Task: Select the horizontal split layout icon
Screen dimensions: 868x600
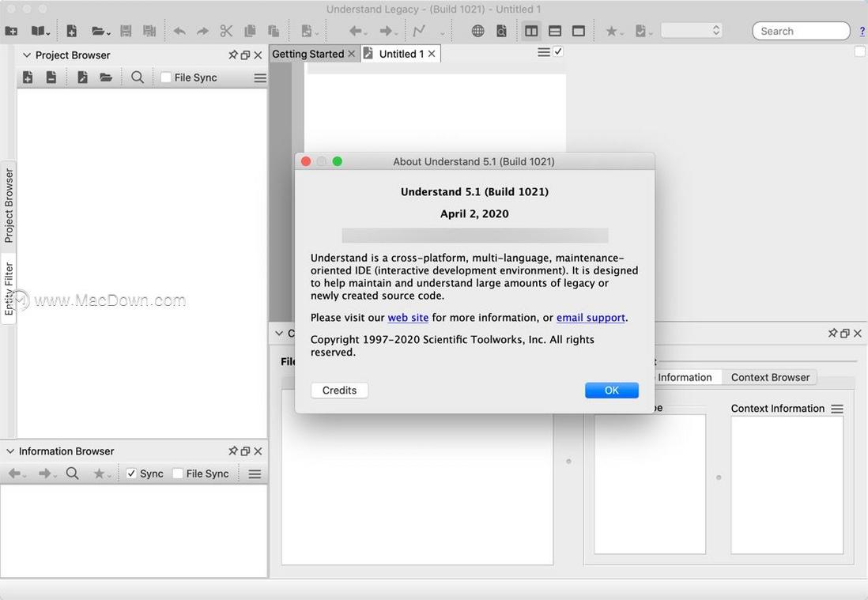Action: point(555,31)
